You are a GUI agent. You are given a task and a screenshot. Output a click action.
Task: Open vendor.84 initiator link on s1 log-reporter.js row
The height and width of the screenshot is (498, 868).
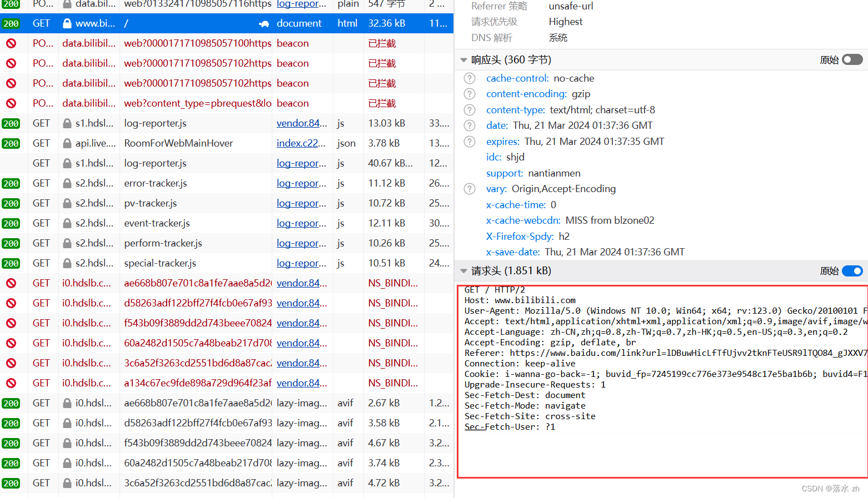coord(302,123)
